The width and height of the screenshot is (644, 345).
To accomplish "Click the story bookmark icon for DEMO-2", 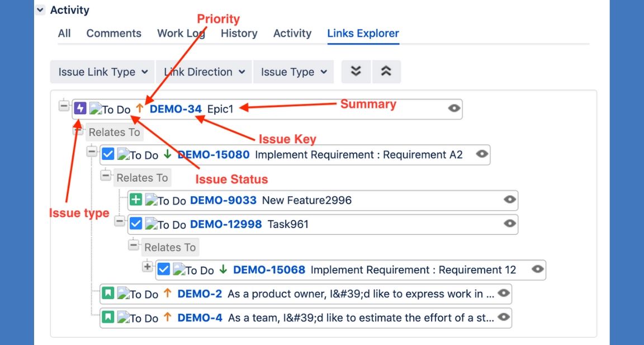I will [x=108, y=293].
